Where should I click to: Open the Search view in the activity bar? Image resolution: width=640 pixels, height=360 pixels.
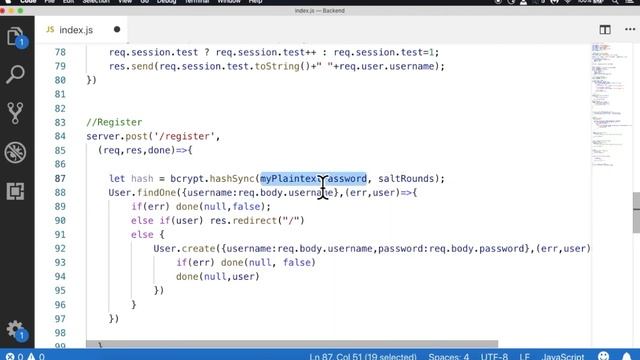[16, 75]
